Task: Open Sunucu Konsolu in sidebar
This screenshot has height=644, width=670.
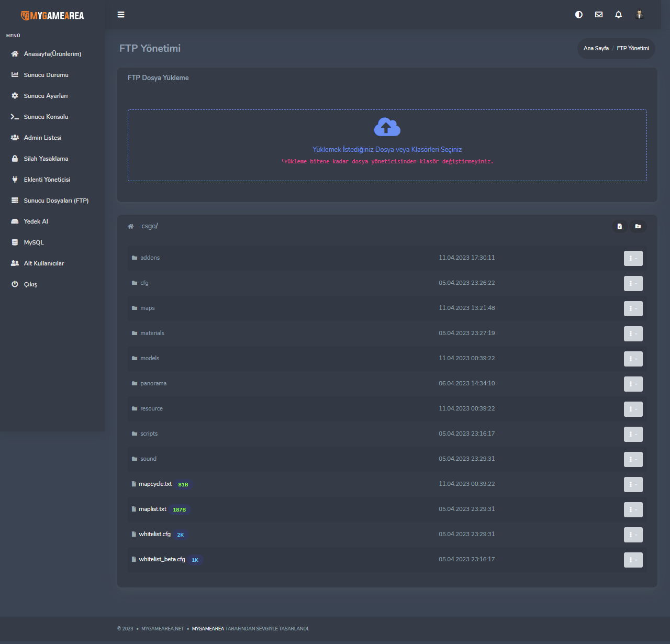Action: [x=46, y=117]
